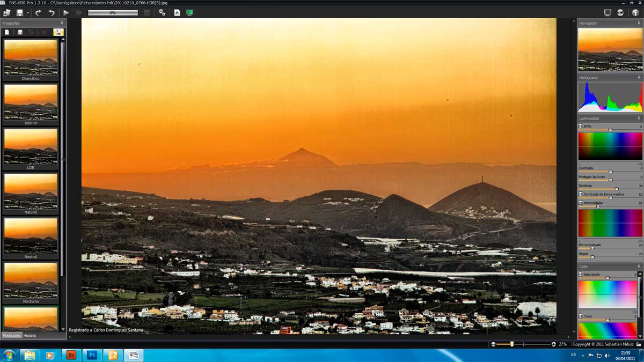Adjust the Proteger las luces slider handle
This screenshot has width=644, height=362.
click(x=610, y=180)
